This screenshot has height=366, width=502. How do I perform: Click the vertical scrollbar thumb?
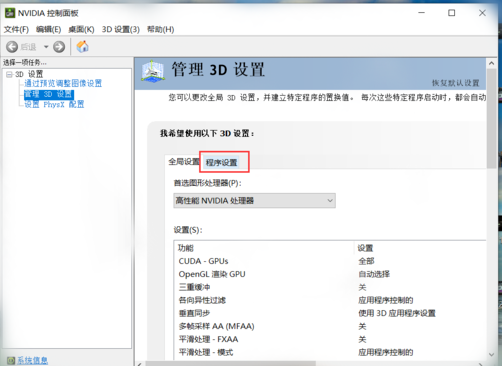click(x=491, y=118)
